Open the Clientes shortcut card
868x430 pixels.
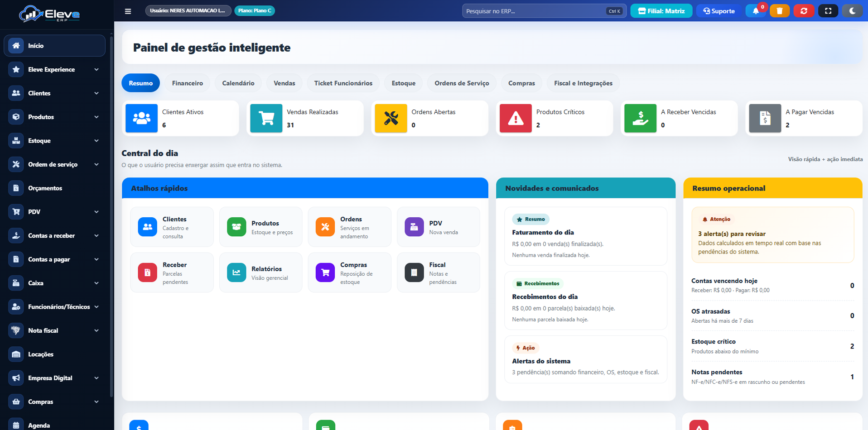(x=172, y=227)
